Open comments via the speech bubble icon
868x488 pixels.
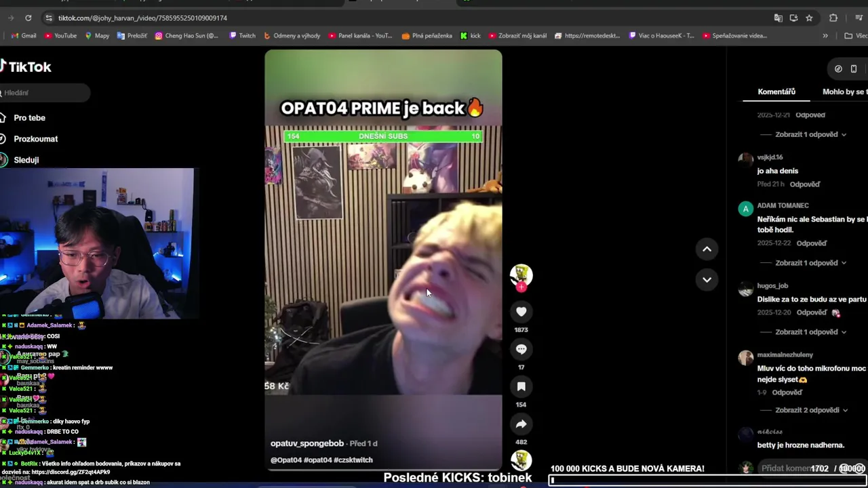click(x=521, y=349)
